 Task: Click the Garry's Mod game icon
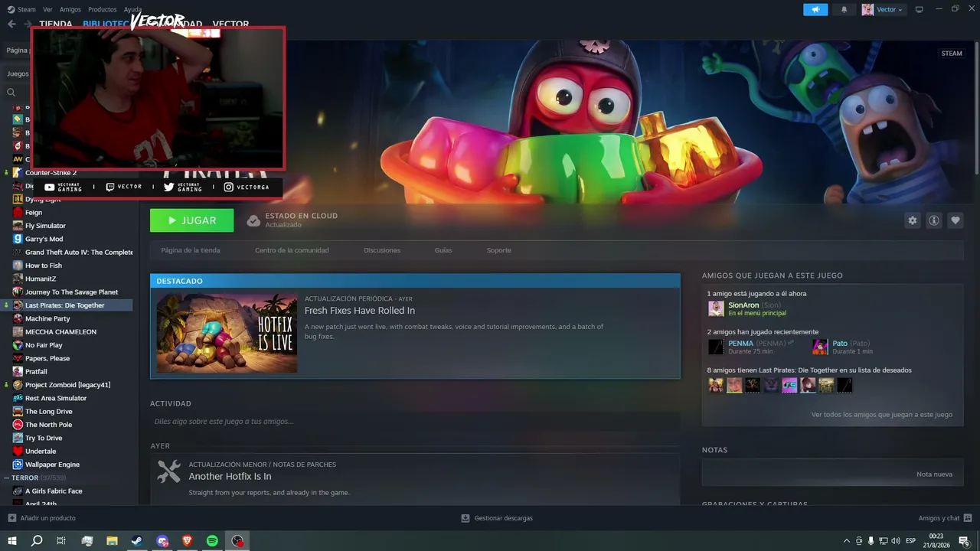point(18,239)
